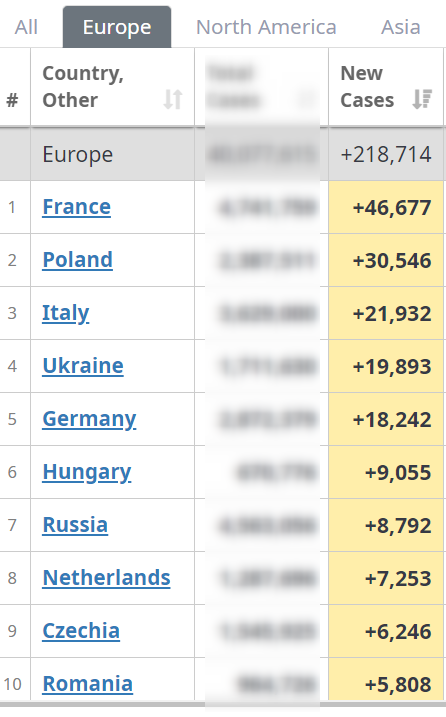446x717 pixels.
Task: Follow the Italy link
Action: point(65,313)
